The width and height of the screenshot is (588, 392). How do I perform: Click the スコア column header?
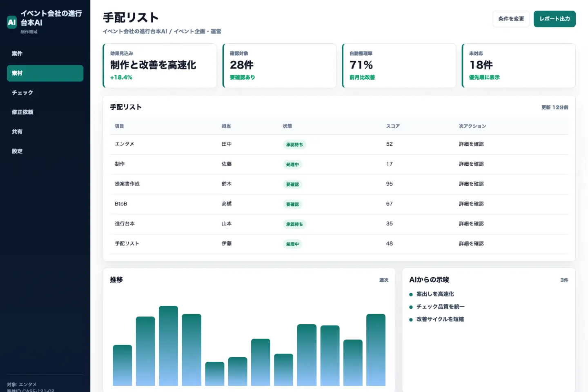pos(393,126)
